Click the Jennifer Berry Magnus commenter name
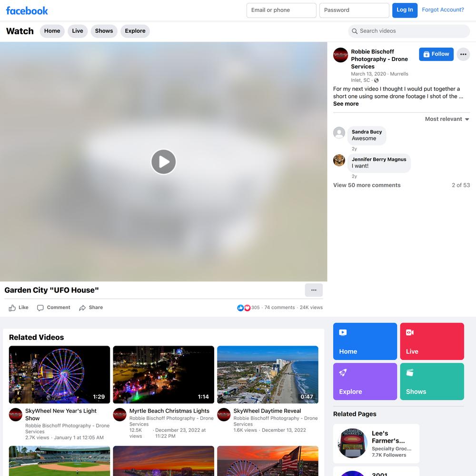 pos(379,159)
